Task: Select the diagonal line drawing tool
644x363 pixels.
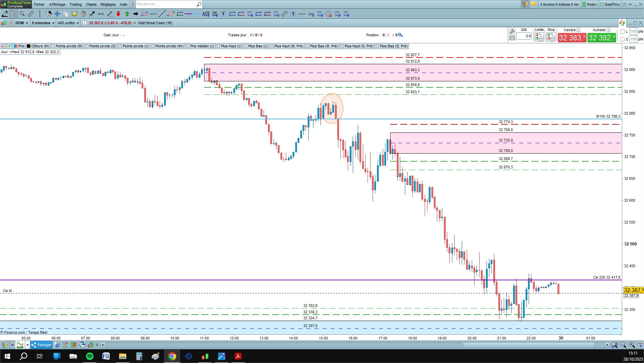Action: 162,14
